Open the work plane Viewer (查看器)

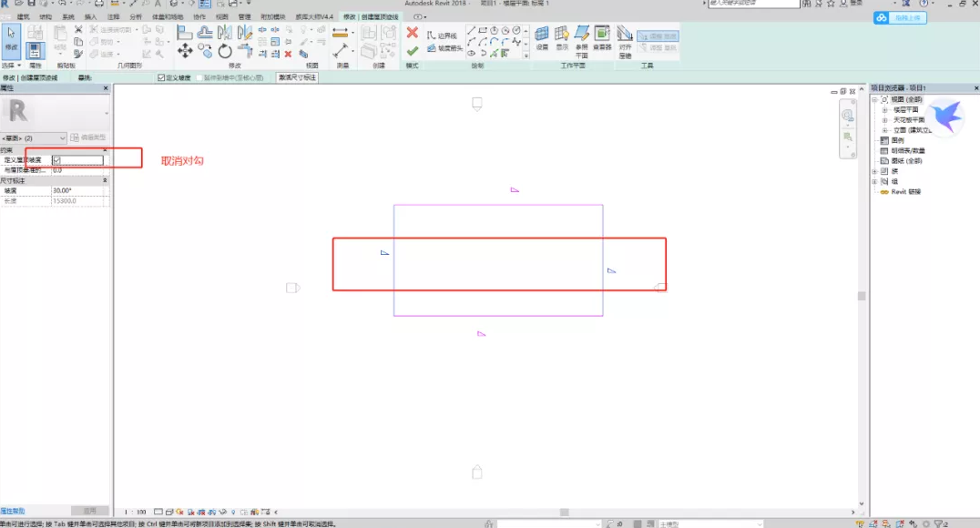coord(603,38)
